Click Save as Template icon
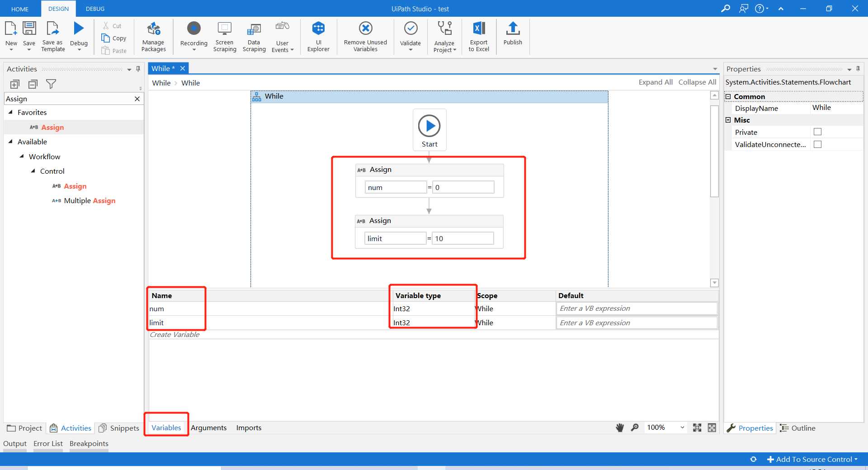The image size is (868, 470). 53,28
